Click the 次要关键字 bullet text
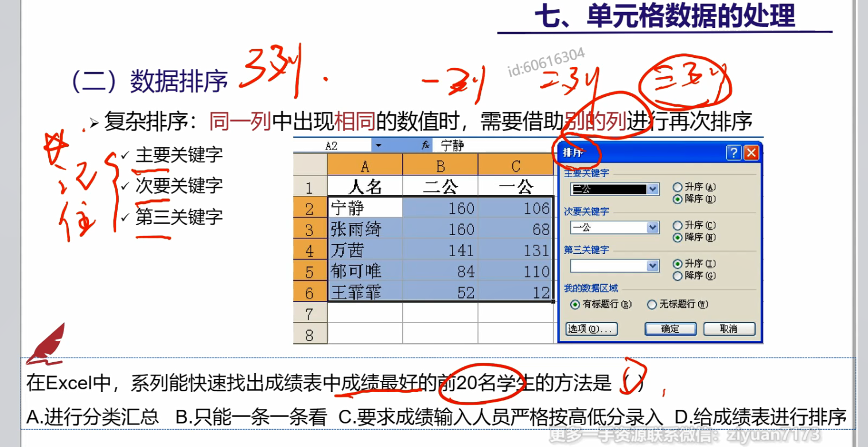This screenshot has width=868, height=447. point(179,186)
